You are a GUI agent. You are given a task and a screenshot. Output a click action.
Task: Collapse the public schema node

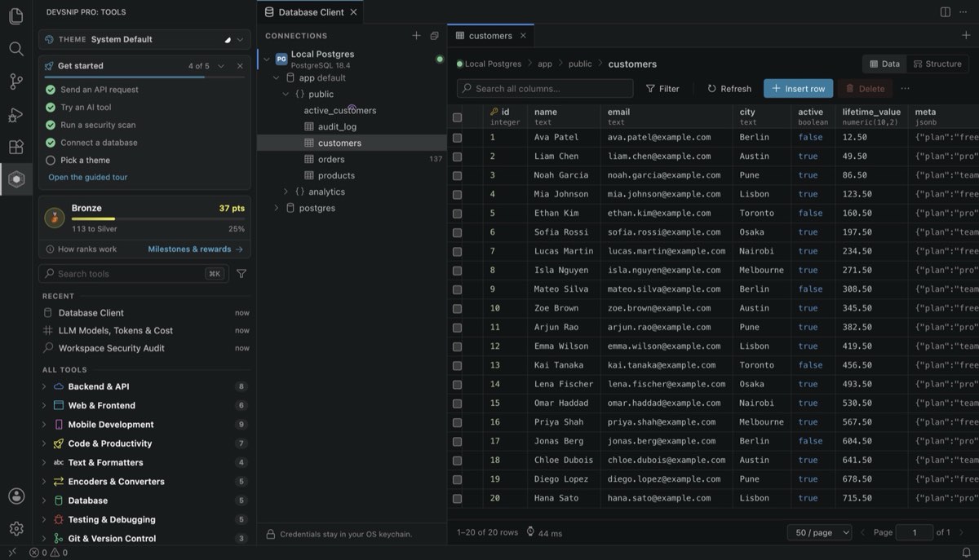coord(286,95)
